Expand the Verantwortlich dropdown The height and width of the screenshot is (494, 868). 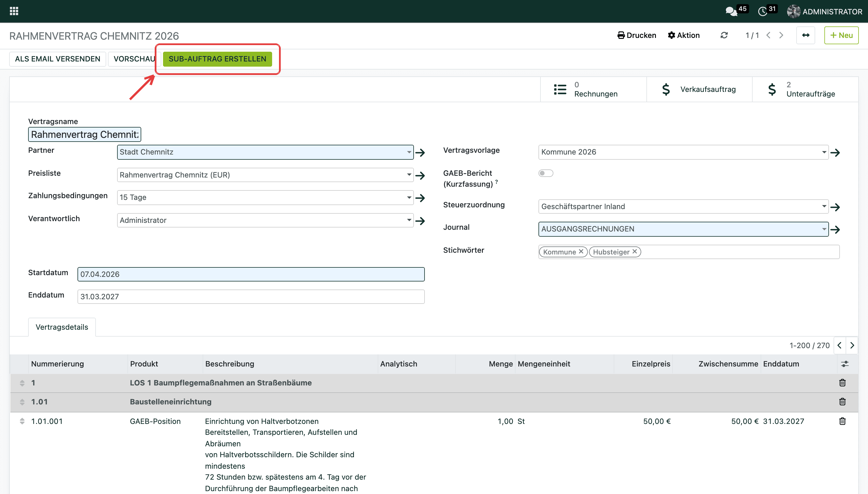(409, 220)
